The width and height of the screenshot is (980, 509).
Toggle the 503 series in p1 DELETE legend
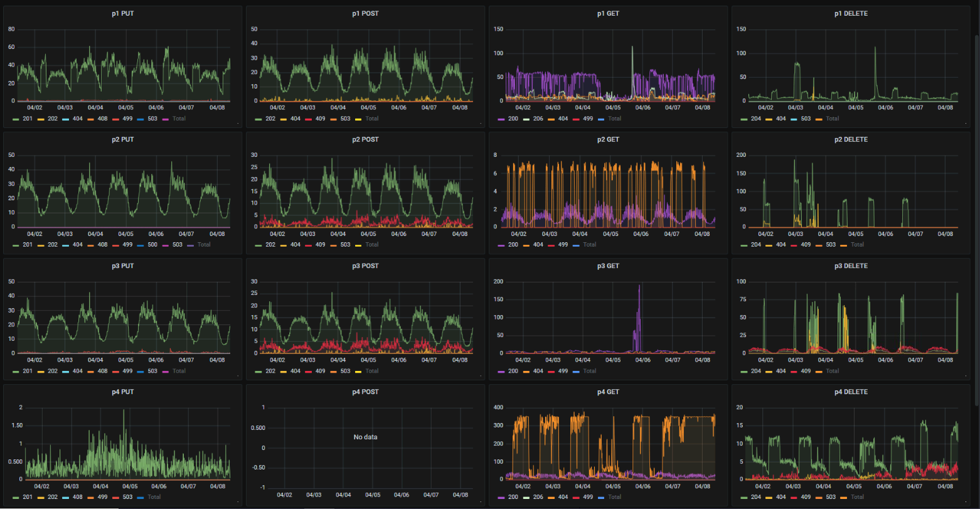(806, 119)
